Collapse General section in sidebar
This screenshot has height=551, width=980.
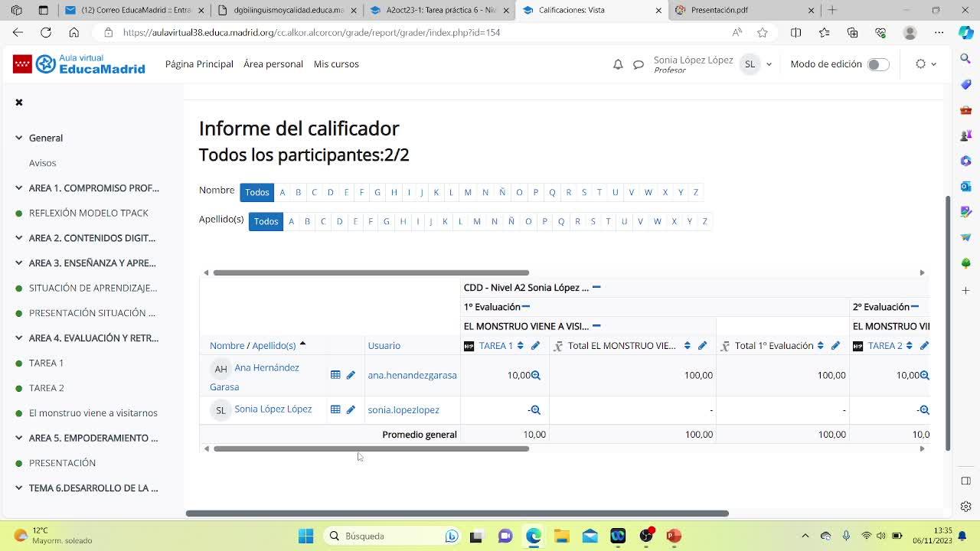click(x=19, y=138)
